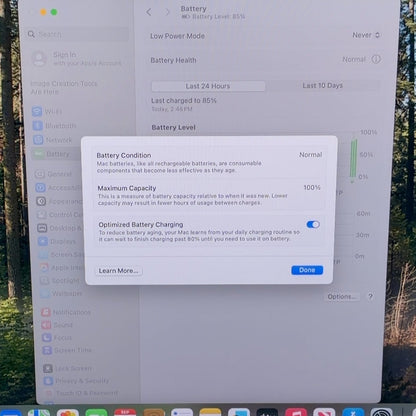Go forward with the right chevron

[167, 13]
